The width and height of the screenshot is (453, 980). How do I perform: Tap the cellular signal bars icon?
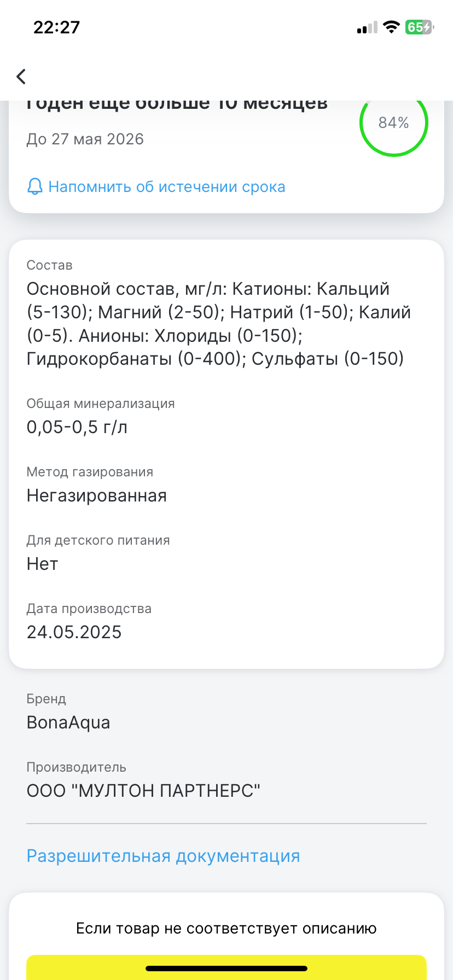[367, 28]
